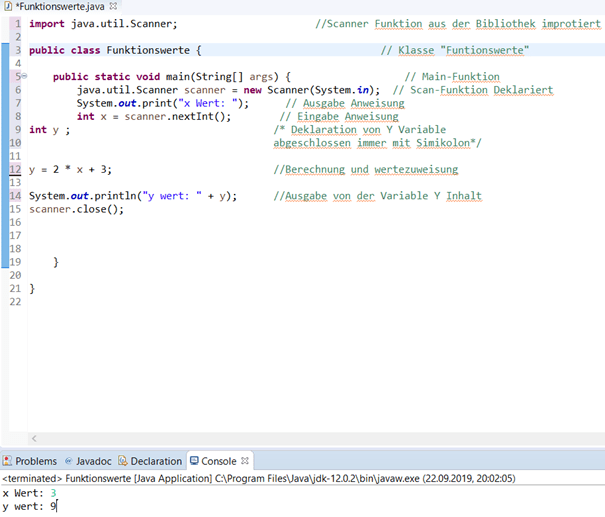The width and height of the screenshot is (605, 517).
Task: Close the Funktionswerte.java editor tab
Action: click(x=111, y=6)
